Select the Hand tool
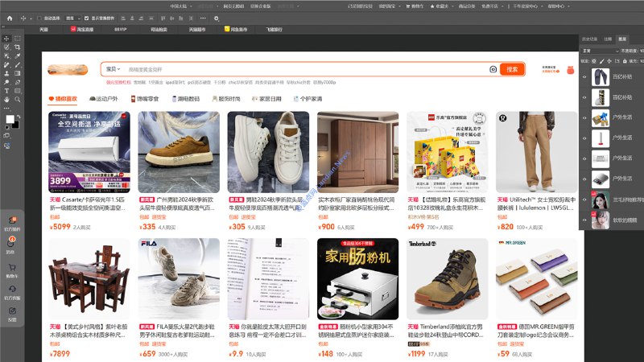The width and height of the screenshot is (644, 362). tap(6, 100)
